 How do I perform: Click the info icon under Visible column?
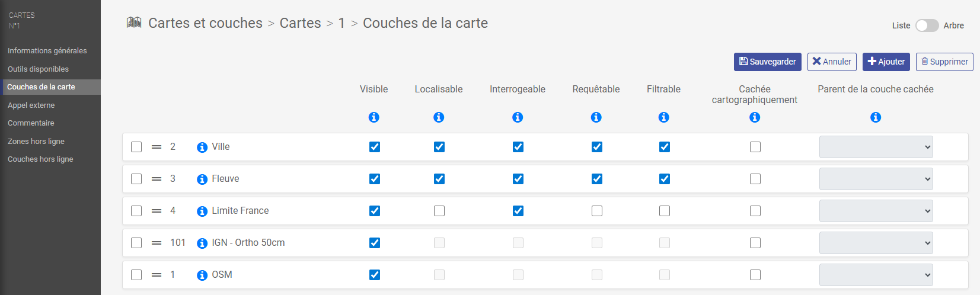point(374,117)
